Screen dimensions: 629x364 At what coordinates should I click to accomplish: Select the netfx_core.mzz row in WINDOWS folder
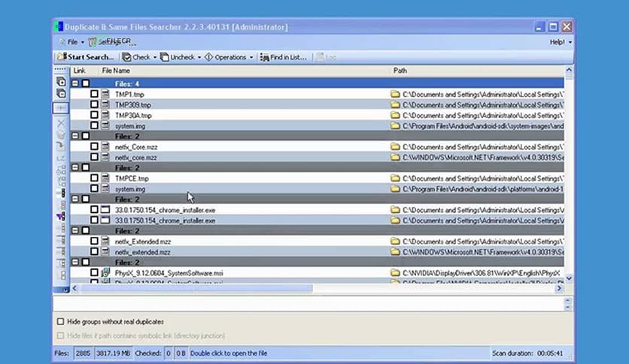click(317, 157)
